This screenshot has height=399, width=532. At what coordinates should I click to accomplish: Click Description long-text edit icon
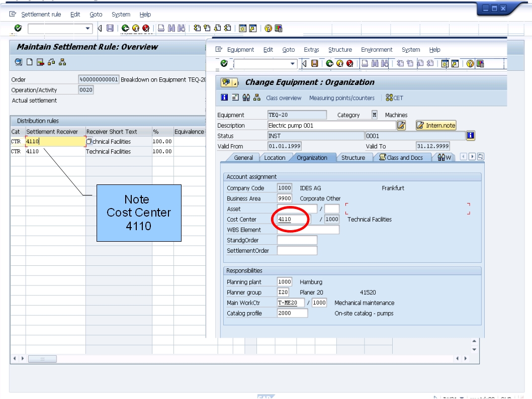[x=401, y=126]
